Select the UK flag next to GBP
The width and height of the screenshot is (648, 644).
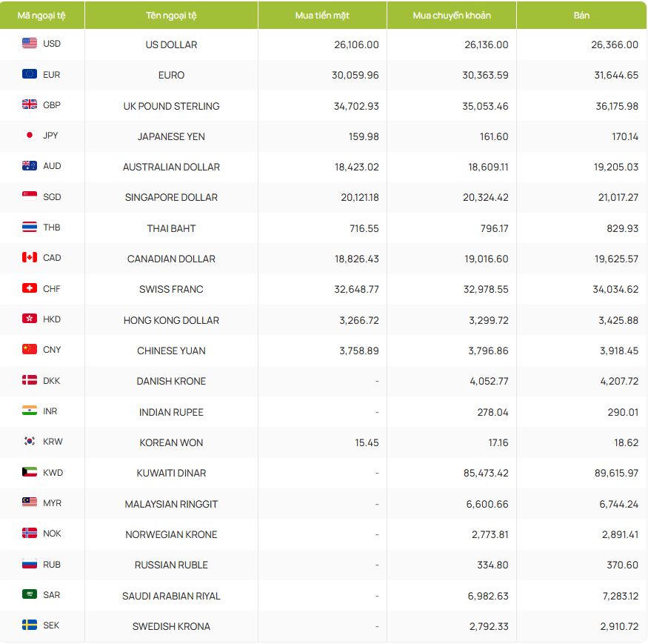coord(30,105)
